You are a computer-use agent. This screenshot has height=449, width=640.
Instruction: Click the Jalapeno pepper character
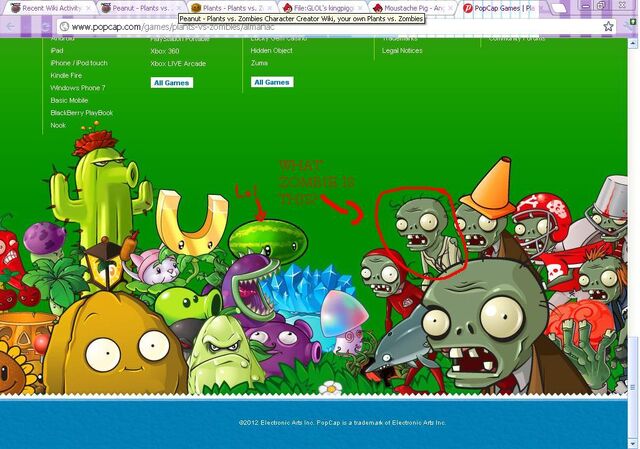9,255
